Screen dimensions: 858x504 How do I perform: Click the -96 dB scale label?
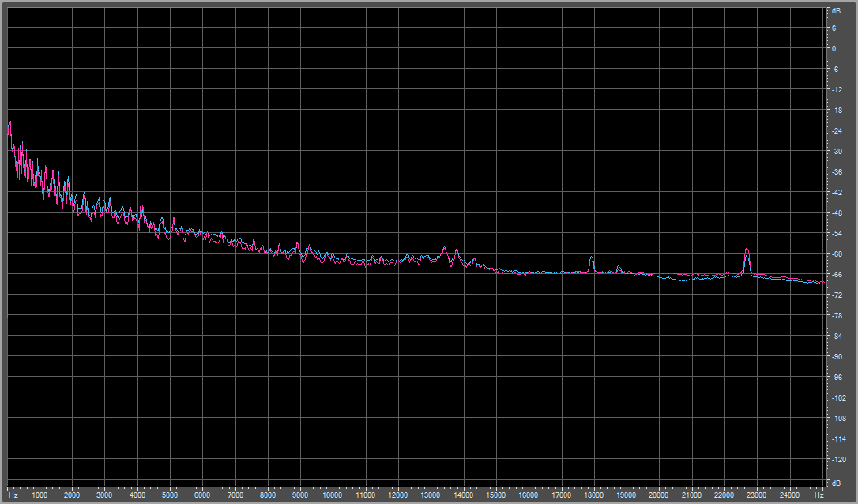(837, 377)
